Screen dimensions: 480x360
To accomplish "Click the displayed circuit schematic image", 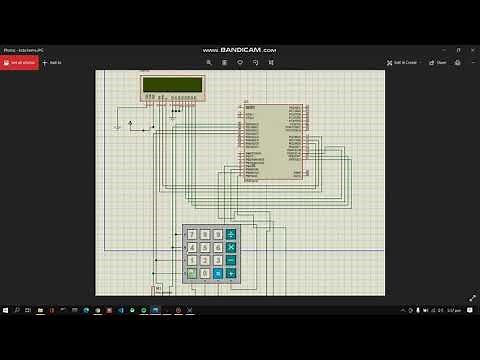I will [x=240, y=183].
